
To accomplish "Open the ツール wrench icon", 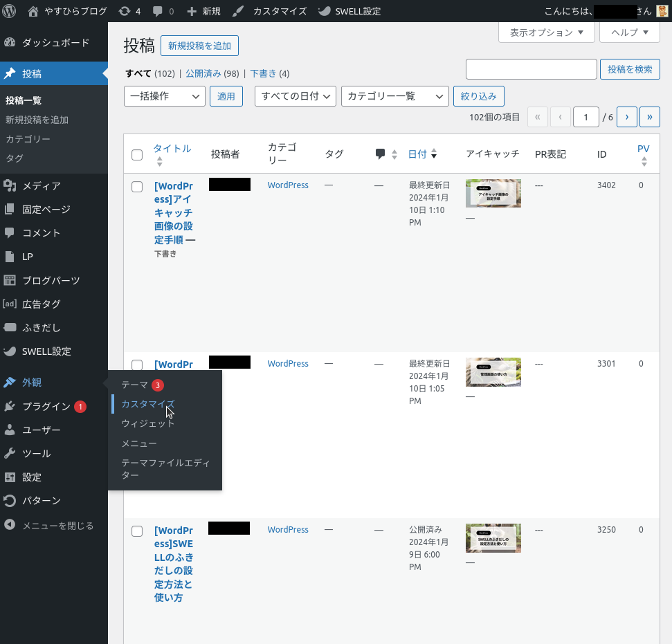I will (x=10, y=453).
